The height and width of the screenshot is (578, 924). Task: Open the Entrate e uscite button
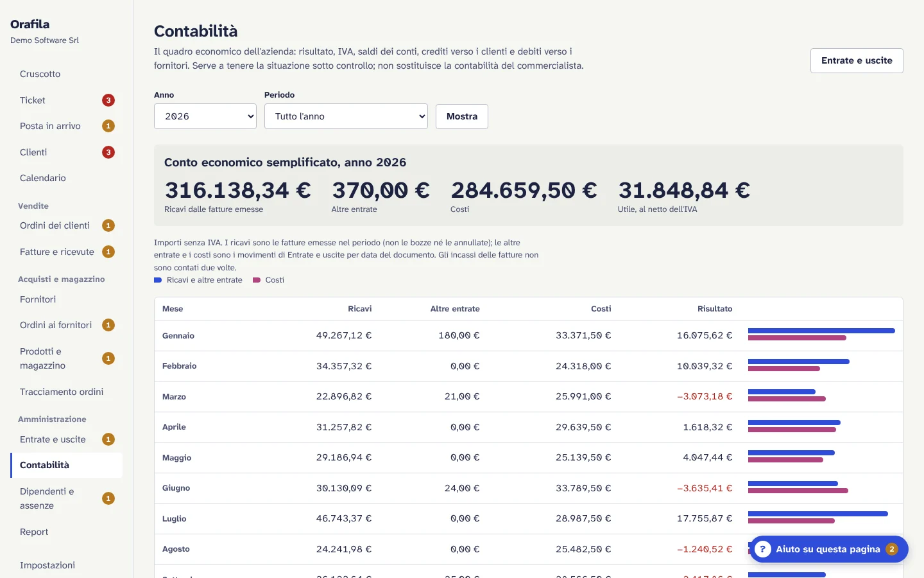(857, 60)
